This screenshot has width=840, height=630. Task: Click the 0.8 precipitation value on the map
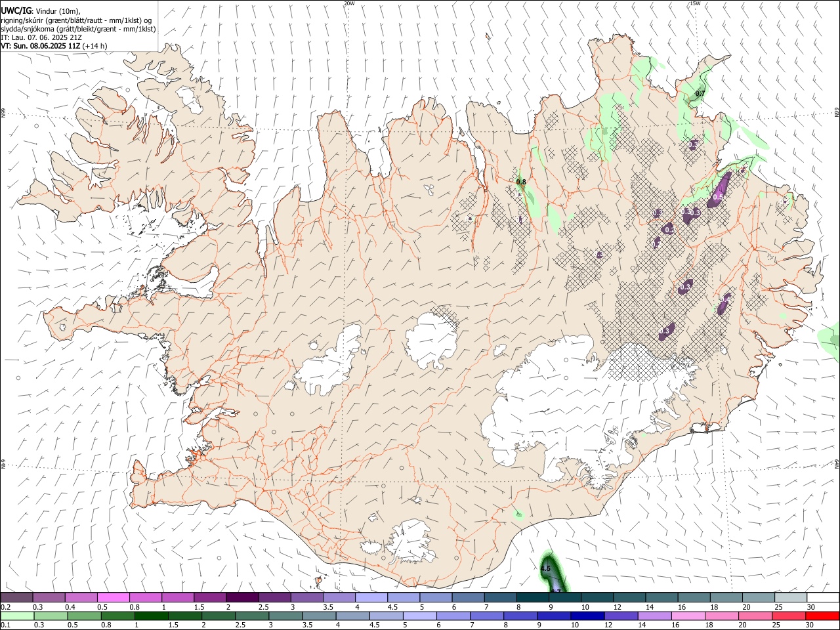[x=521, y=182]
